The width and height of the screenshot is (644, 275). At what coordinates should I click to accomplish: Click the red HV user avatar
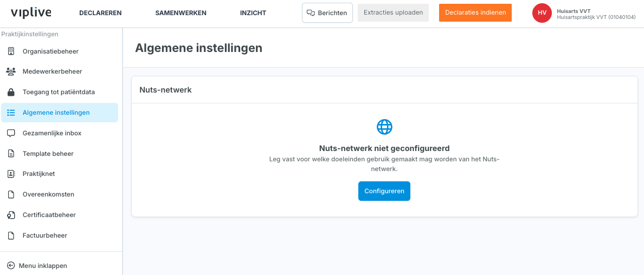pyautogui.click(x=542, y=13)
